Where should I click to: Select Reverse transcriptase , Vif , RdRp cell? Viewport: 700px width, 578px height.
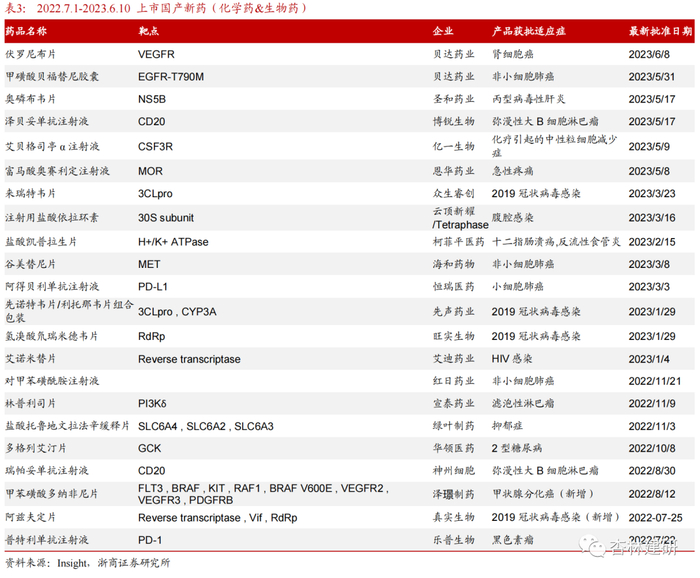click(218, 518)
